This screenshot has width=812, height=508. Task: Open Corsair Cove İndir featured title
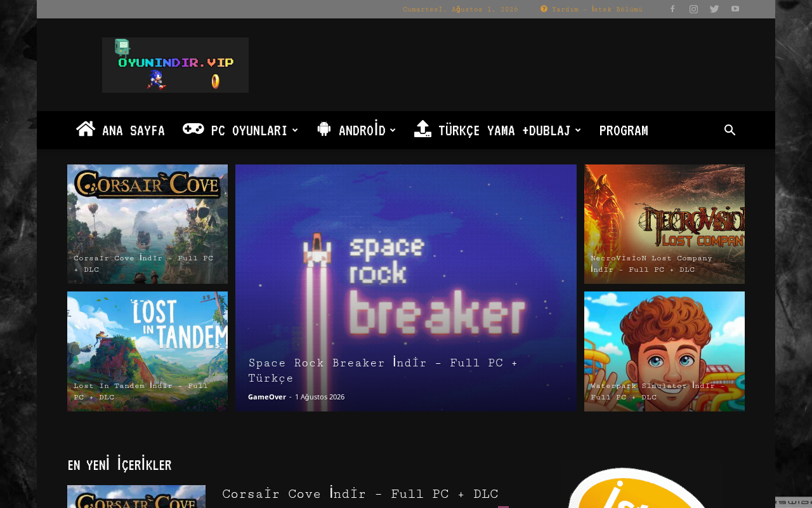[x=143, y=264]
